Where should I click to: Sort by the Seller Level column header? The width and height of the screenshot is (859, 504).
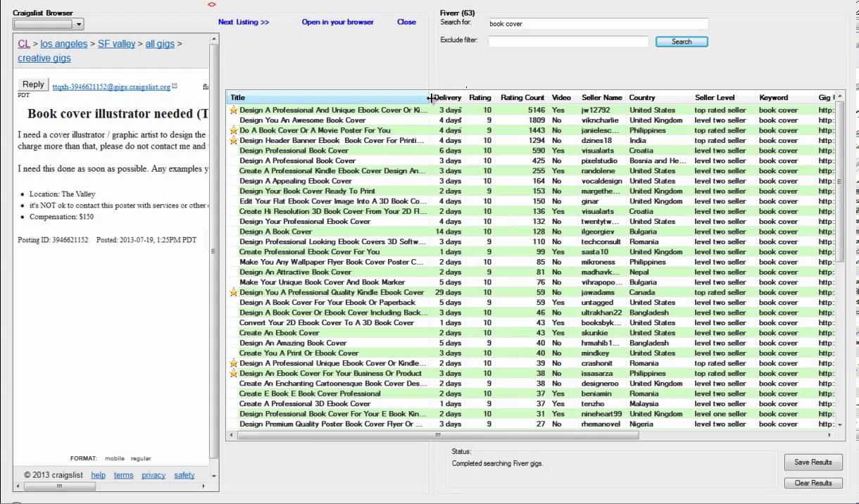[724, 98]
